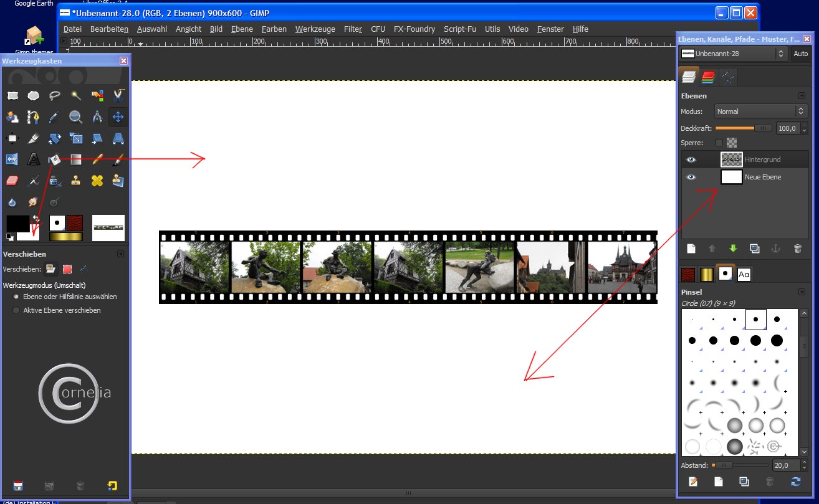Select the Crop knife tool
This screenshot has width=819, height=504.
(x=34, y=138)
